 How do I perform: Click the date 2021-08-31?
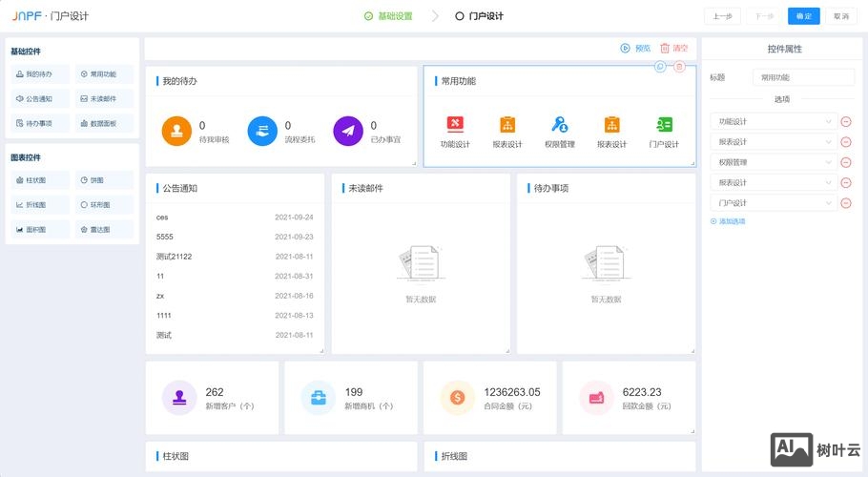(295, 276)
